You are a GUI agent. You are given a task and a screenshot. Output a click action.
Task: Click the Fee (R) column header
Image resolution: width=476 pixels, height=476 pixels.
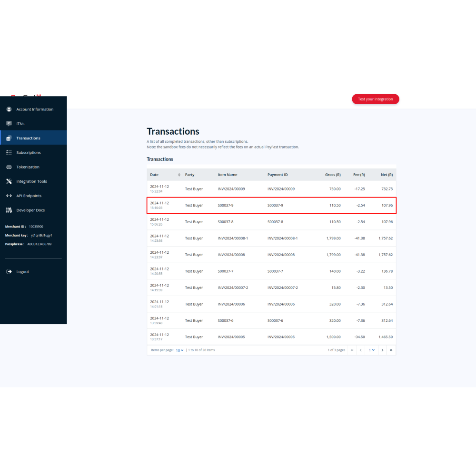359,175
